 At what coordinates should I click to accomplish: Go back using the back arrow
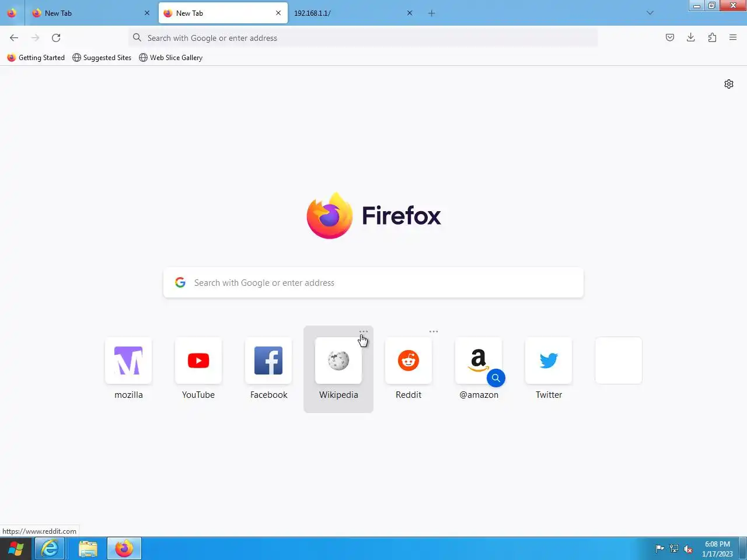point(14,38)
